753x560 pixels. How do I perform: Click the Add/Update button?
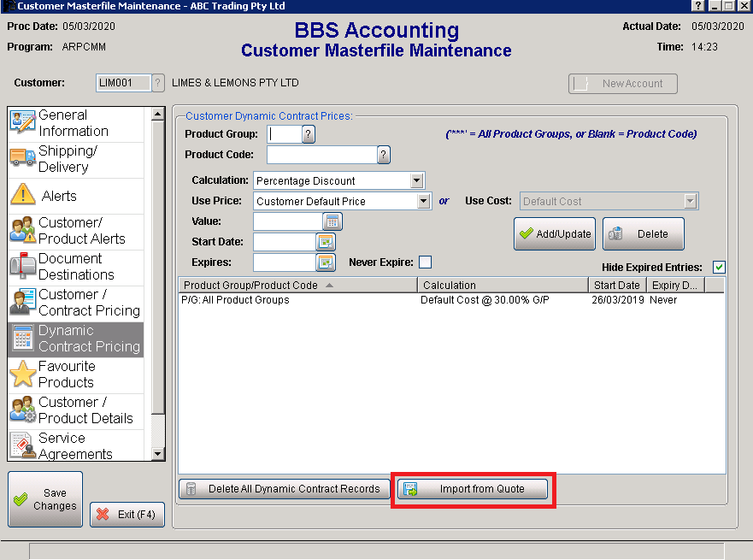pos(555,234)
